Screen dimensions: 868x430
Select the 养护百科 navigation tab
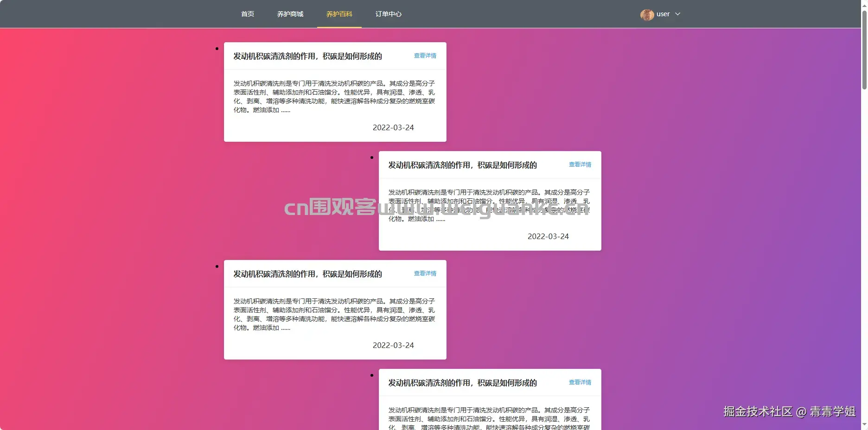(339, 14)
